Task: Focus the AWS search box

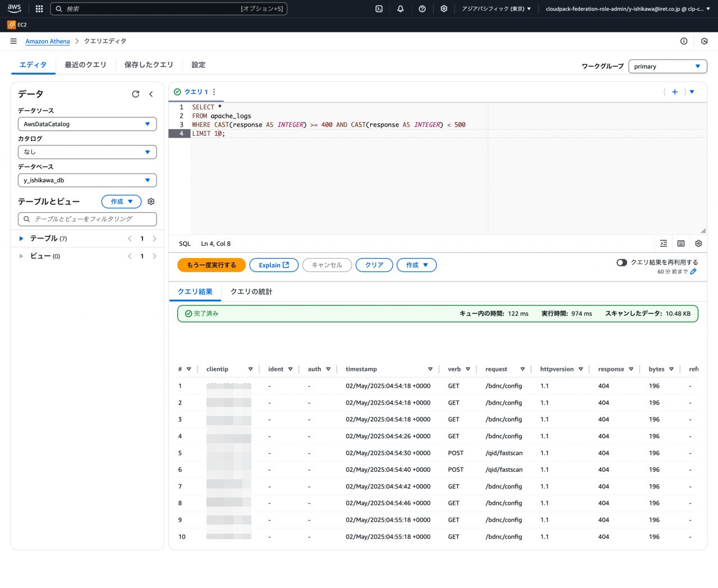Action: tap(168, 8)
